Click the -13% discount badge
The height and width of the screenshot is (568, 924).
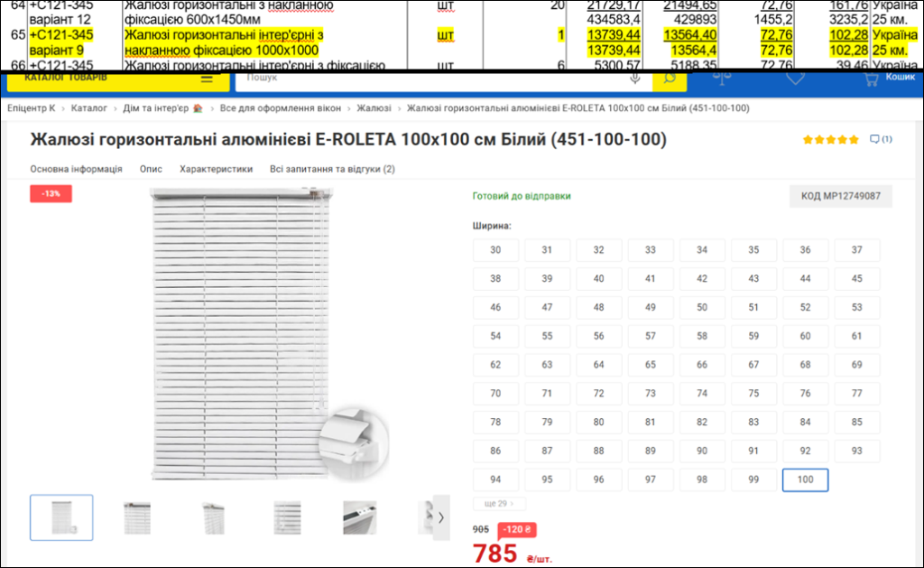tap(51, 193)
